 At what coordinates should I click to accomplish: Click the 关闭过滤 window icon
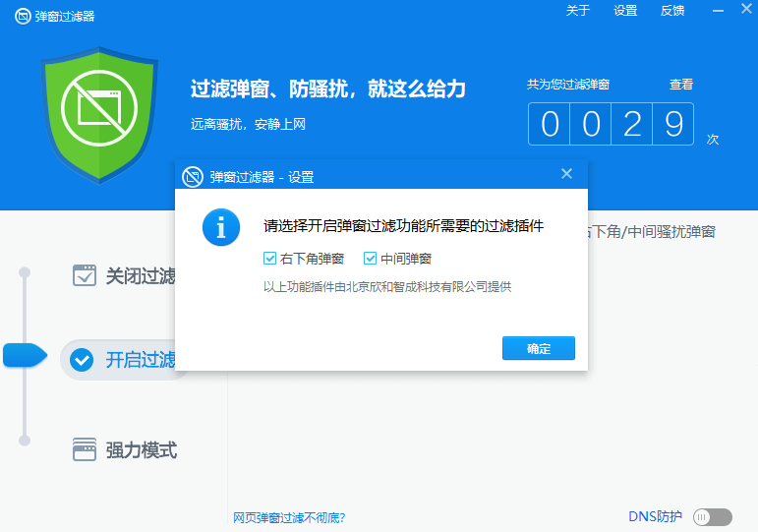85,275
